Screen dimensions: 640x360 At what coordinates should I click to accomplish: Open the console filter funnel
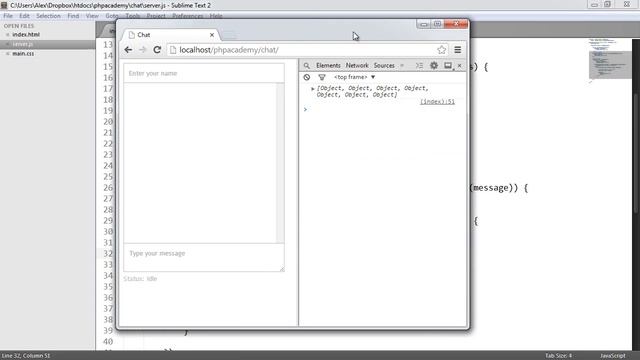point(322,77)
